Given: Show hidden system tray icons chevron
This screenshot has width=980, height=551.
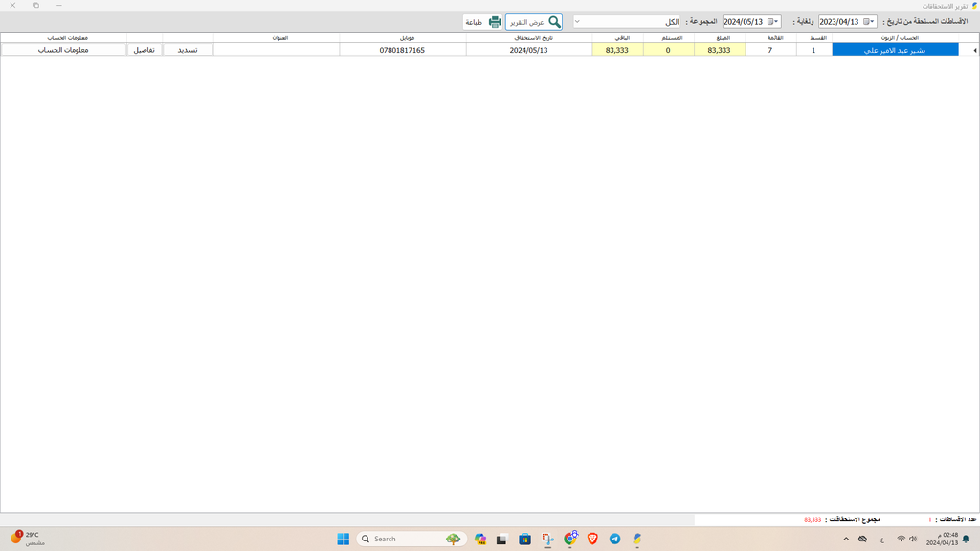Looking at the screenshot, I should pyautogui.click(x=846, y=540).
